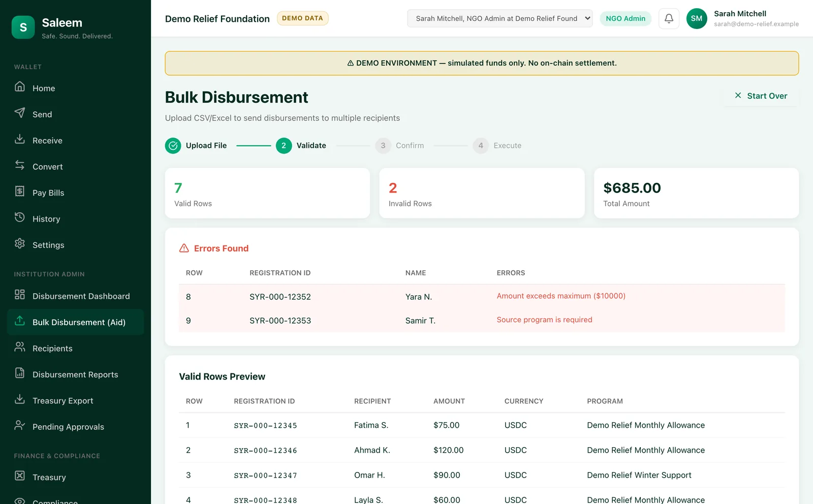The width and height of the screenshot is (813, 504).
Task: Click the Treasury Export download icon
Action: (x=20, y=399)
